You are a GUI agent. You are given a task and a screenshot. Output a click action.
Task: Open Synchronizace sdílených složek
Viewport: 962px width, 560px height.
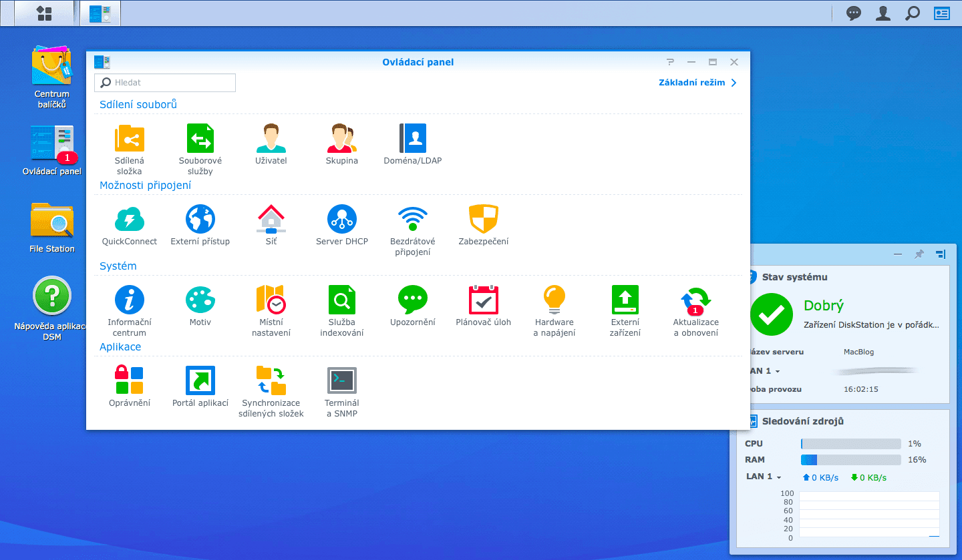[271, 392]
